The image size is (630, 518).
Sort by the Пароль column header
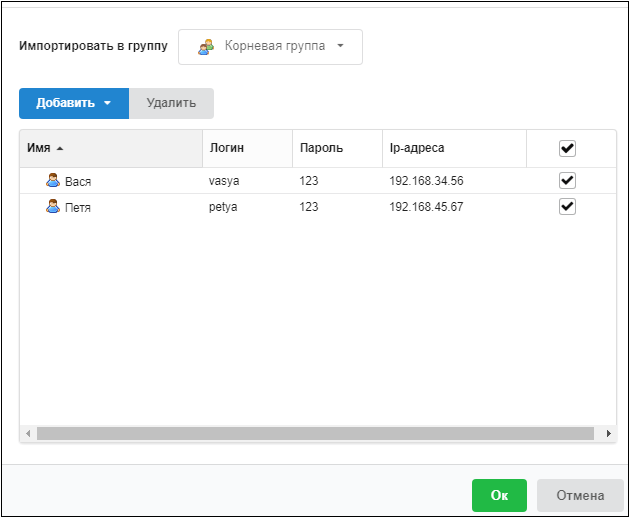point(338,148)
